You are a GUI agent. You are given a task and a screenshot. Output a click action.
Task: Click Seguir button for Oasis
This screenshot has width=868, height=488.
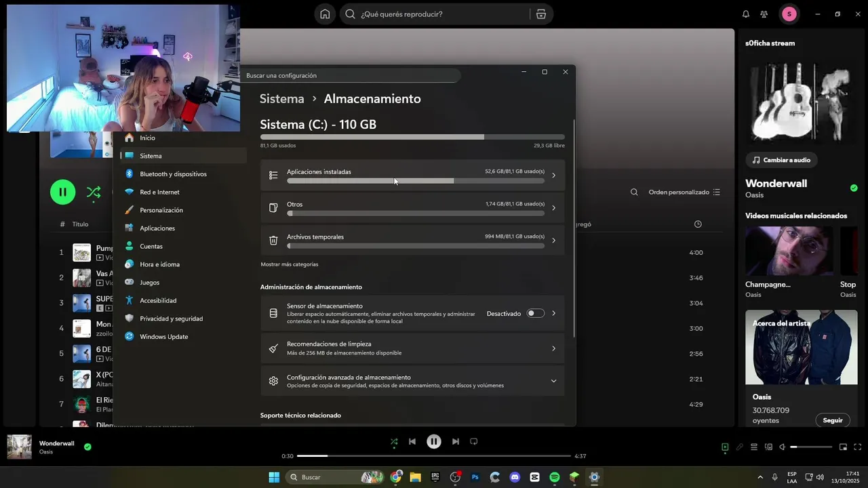tap(833, 420)
